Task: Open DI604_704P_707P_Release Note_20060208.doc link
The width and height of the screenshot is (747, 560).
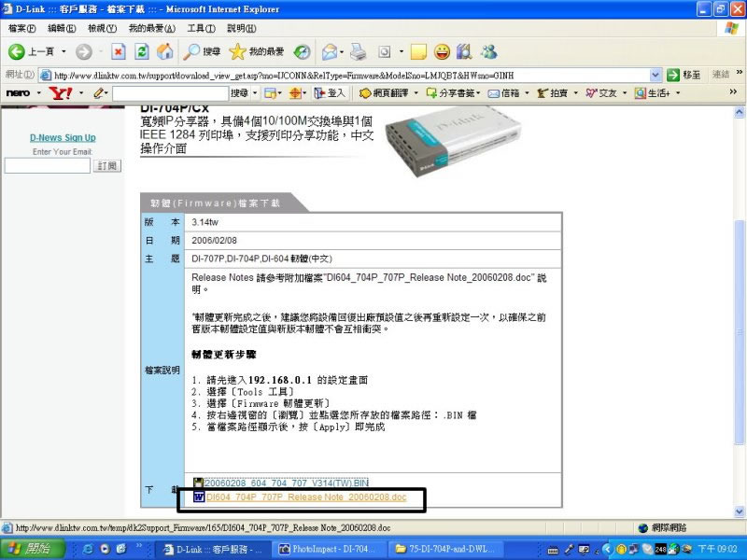Action: point(306,497)
